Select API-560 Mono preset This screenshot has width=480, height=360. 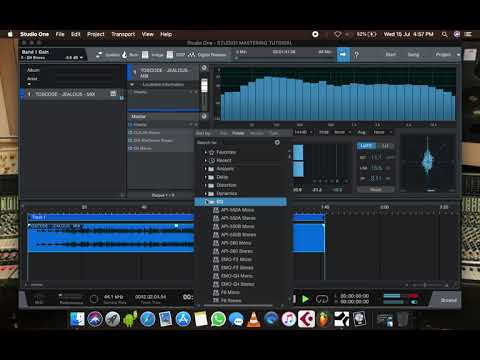click(x=236, y=243)
